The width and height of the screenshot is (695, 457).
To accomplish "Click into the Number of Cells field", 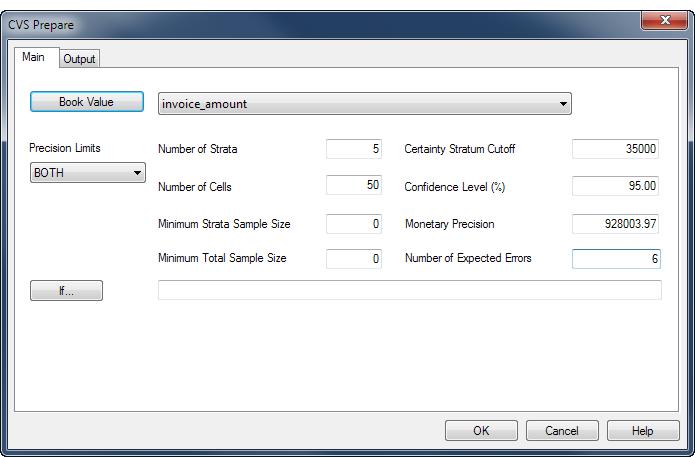I will point(354,185).
